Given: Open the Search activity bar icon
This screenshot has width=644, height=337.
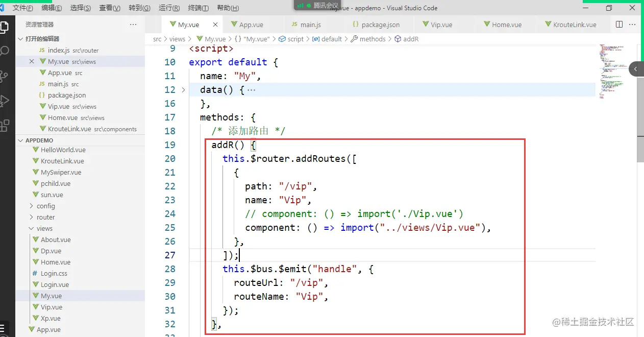Looking at the screenshot, I should point(5,51).
